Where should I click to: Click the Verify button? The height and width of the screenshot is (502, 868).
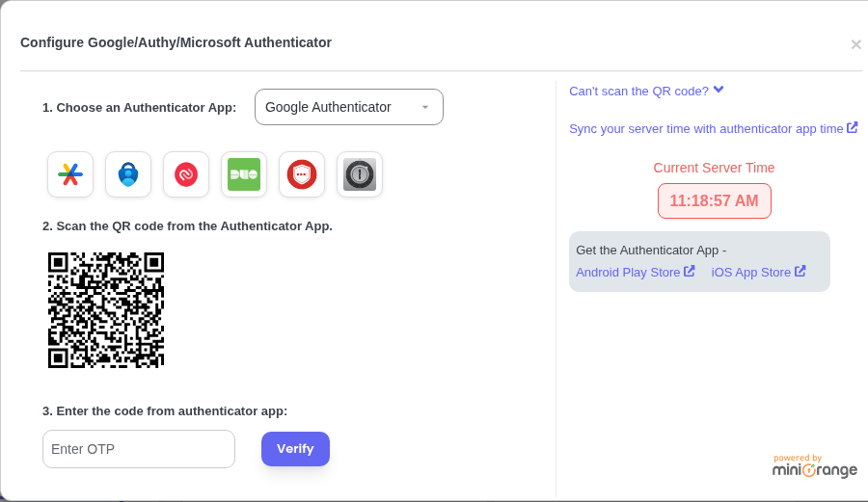296,449
